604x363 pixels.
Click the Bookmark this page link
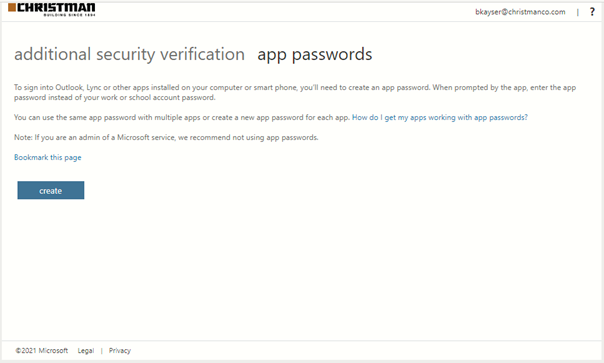(x=48, y=157)
